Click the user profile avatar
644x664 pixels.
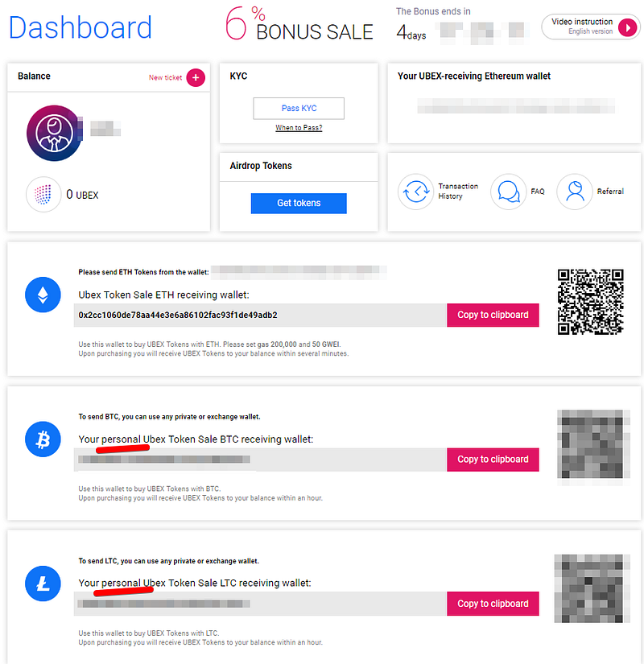pyautogui.click(x=54, y=133)
